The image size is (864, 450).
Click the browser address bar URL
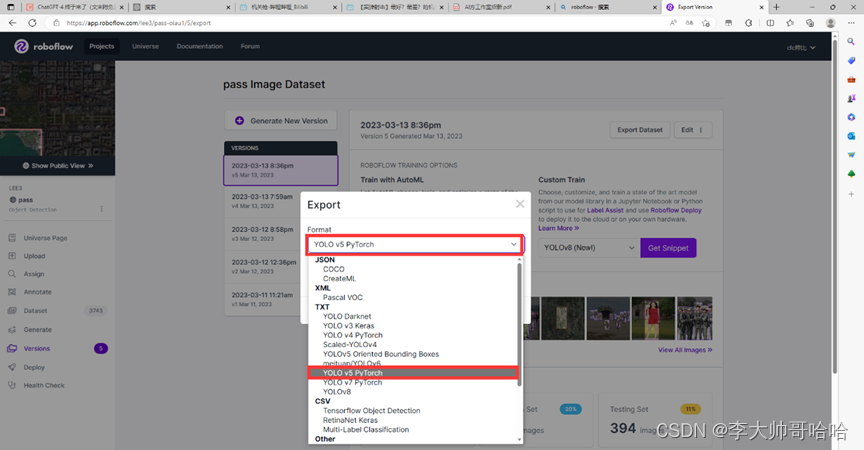coord(138,23)
